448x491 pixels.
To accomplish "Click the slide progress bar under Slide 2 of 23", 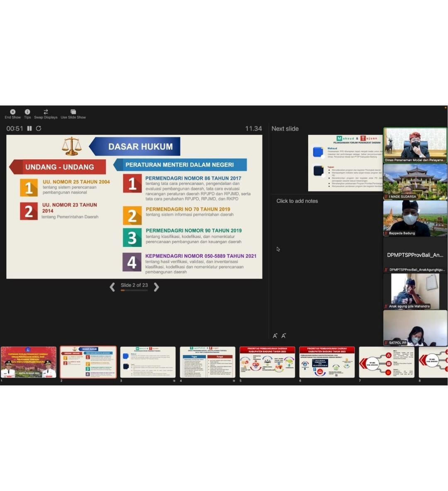I will [134, 291].
